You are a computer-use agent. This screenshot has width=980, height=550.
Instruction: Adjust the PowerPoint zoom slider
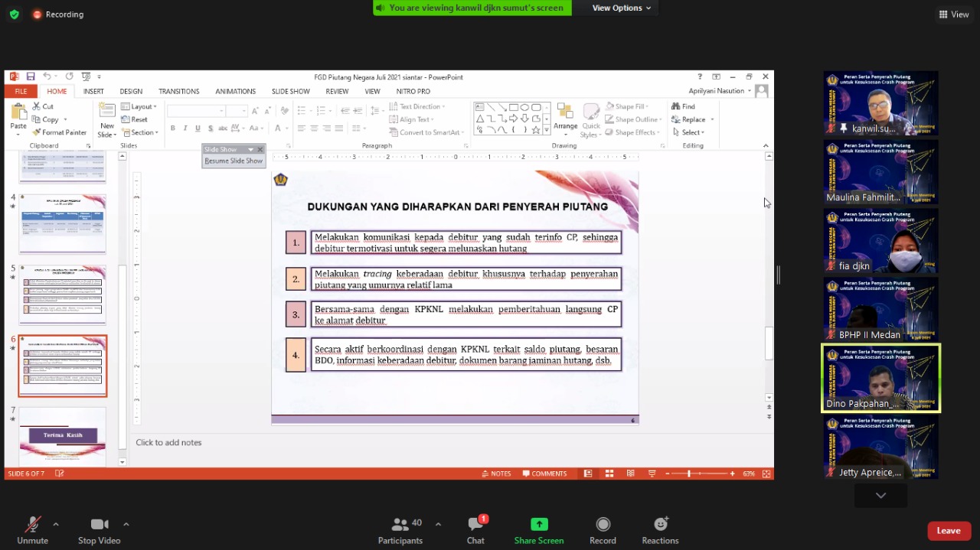click(689, 474)
